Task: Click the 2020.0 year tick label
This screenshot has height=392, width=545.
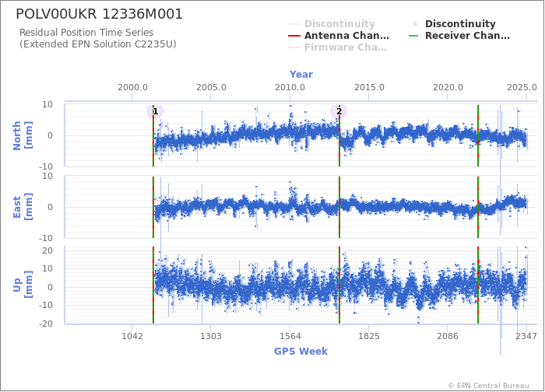Action: click(x=448, y=87)
